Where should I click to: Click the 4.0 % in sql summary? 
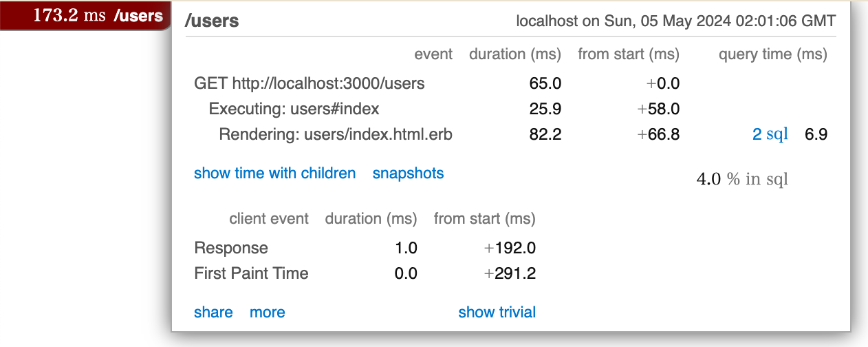coord(742,180)
